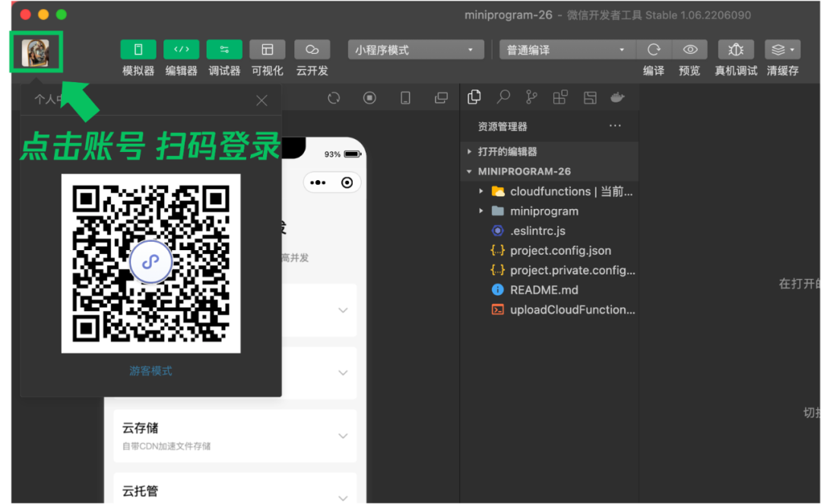Open the 资源管理器 more options menu

[x=615, y=125]
